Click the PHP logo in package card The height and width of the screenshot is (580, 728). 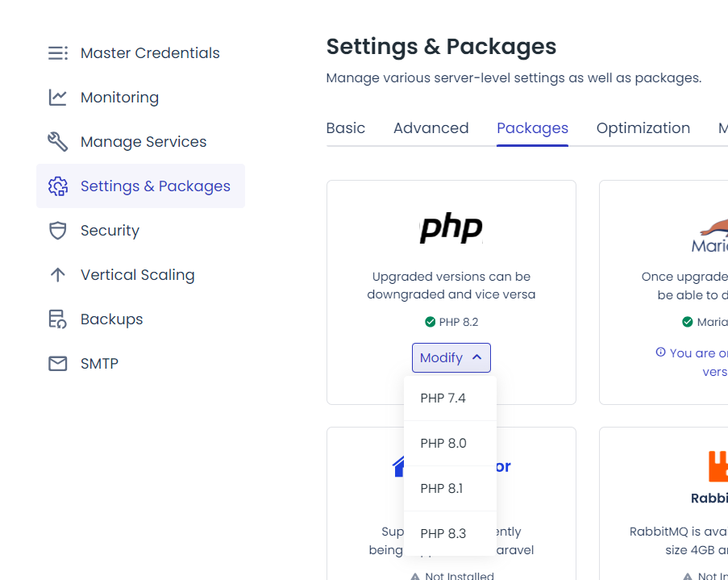(x=451, y=228)
